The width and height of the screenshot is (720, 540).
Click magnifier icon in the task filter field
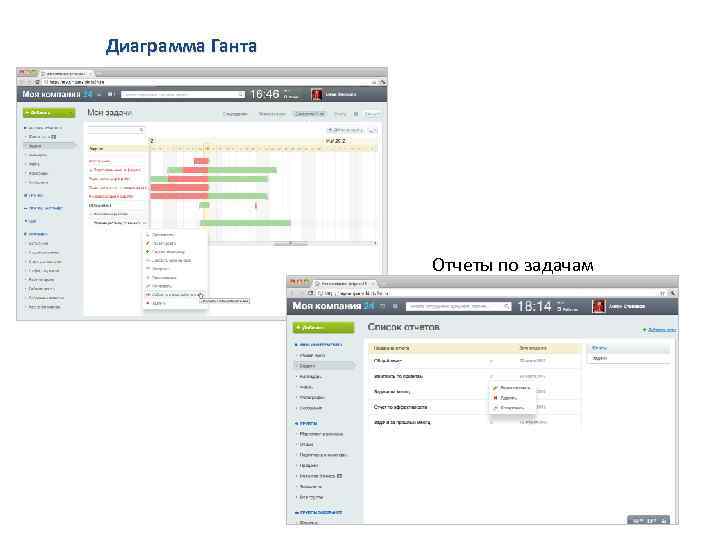141,130
